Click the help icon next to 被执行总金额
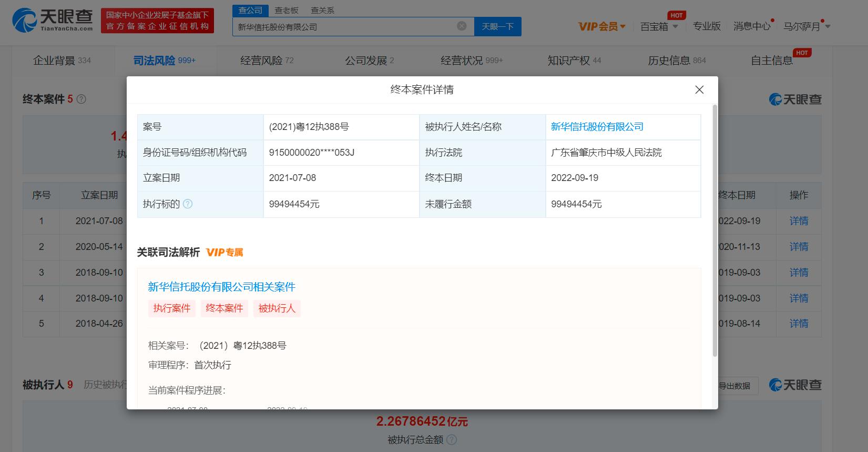Viewport: 868px width, 452px height. 452,439
